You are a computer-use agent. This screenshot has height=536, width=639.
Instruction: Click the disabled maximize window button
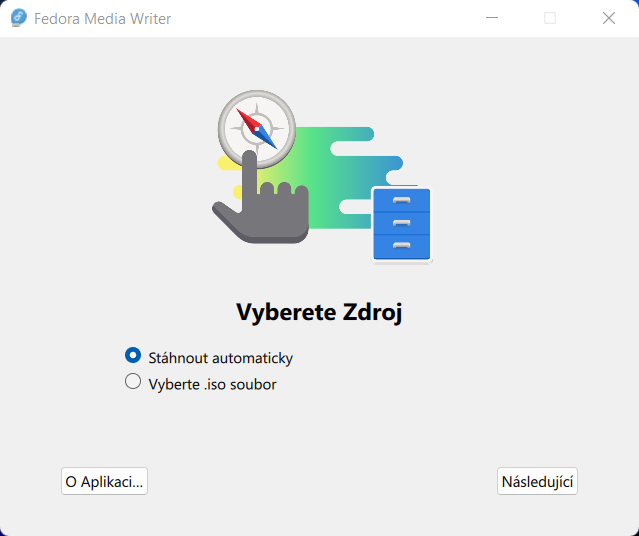[x=550, y=18]
